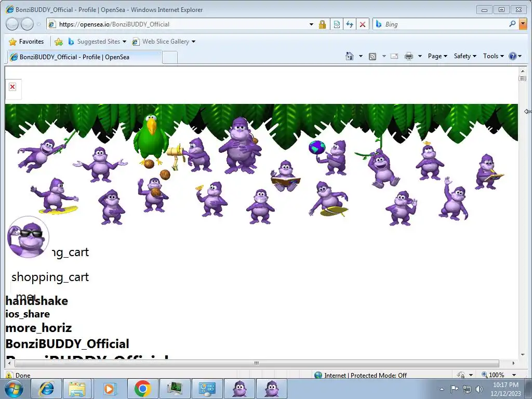Click the BonziBUDDY_Official profile name heading

(67, 344)
